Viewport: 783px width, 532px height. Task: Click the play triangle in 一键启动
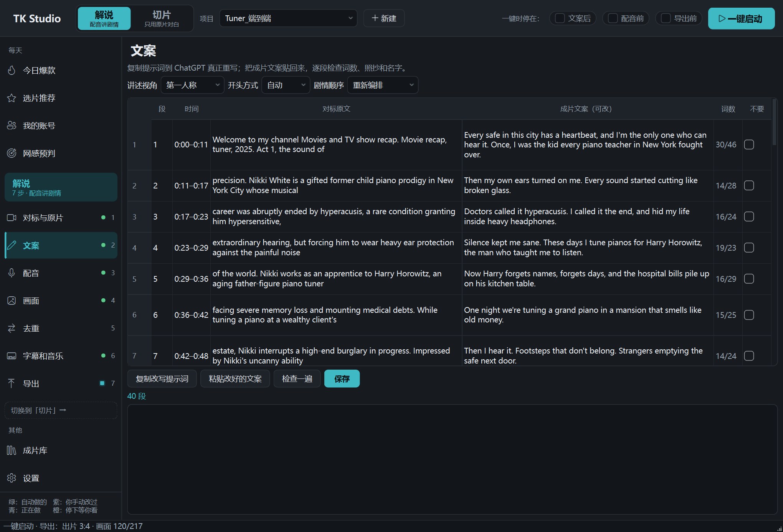click(x=722, y=18)
